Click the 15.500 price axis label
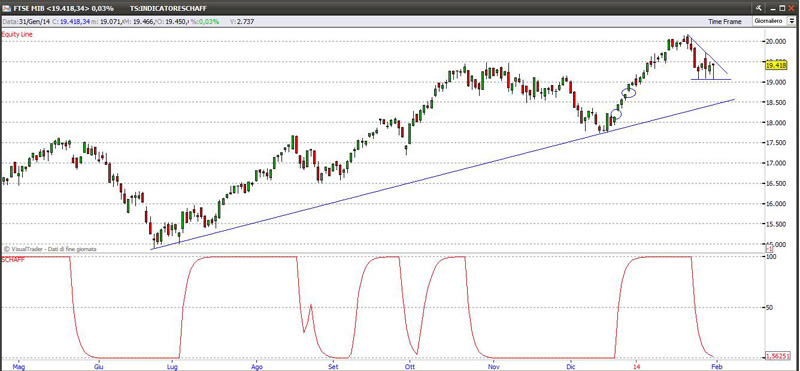Viewport: 800px width, 371px height. 776,224
